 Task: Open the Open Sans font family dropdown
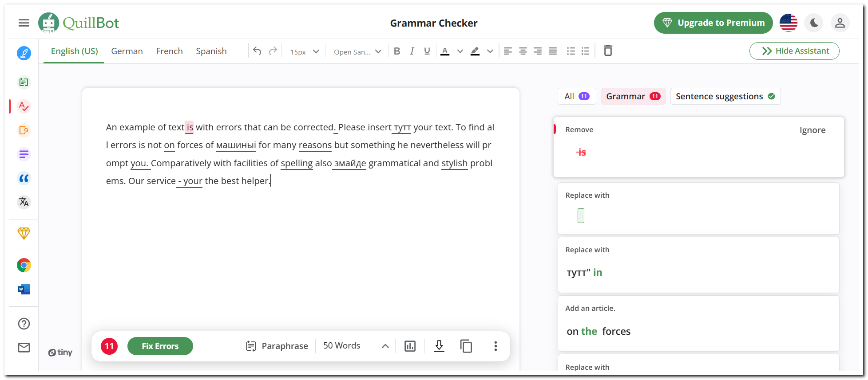[x=357, y=52]
